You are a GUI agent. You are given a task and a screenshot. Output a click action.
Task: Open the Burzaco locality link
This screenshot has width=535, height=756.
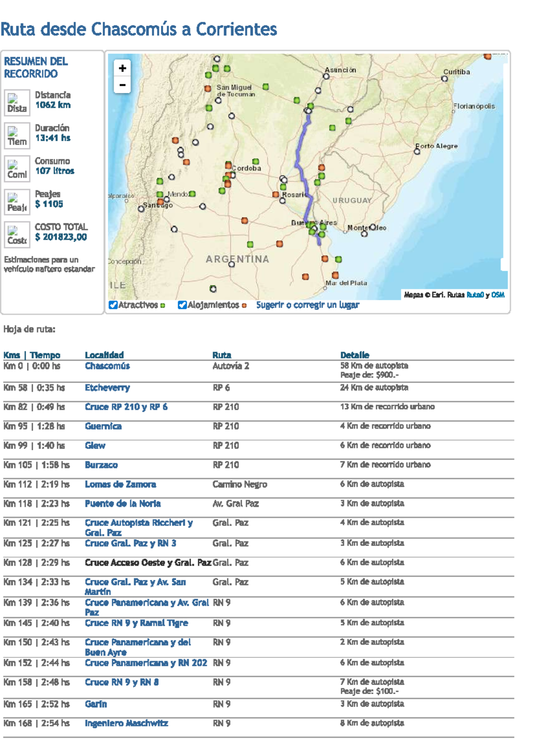point(101,465)
